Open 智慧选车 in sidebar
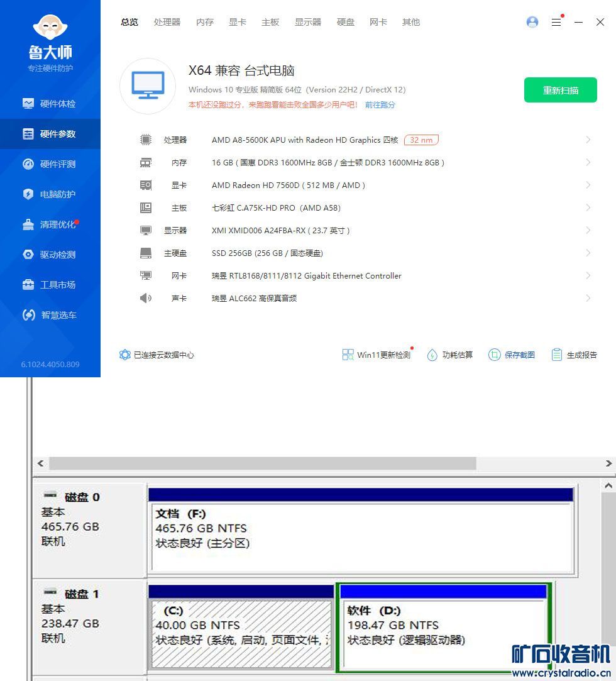 click(x=50, y=315)
